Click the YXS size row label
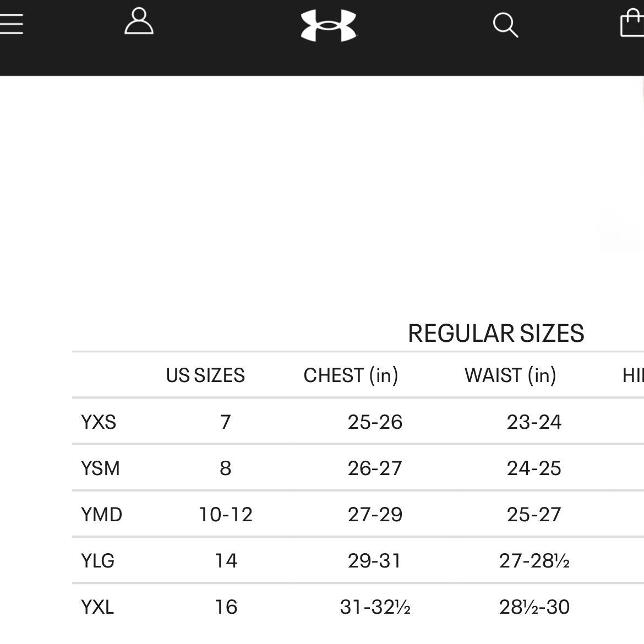This screenshot has width=644, height=644. point(99,422)
